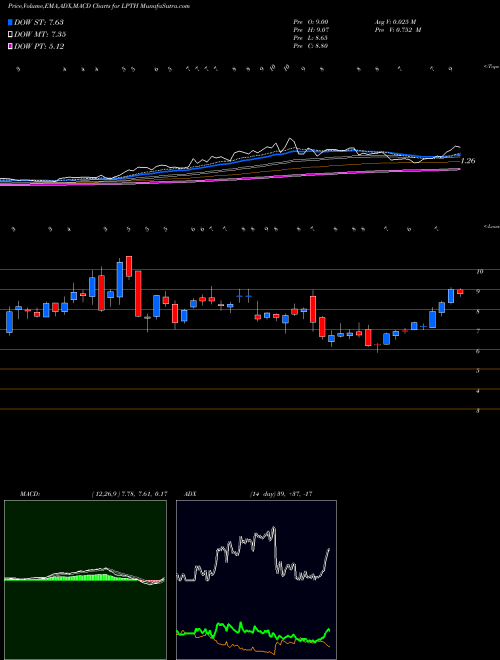Click the 'DOW ST: 7.63' legend label

(39, 22)
